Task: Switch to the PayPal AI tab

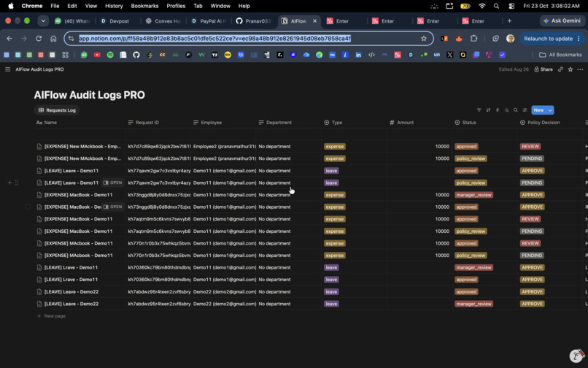Action: [x=209, y=21]
